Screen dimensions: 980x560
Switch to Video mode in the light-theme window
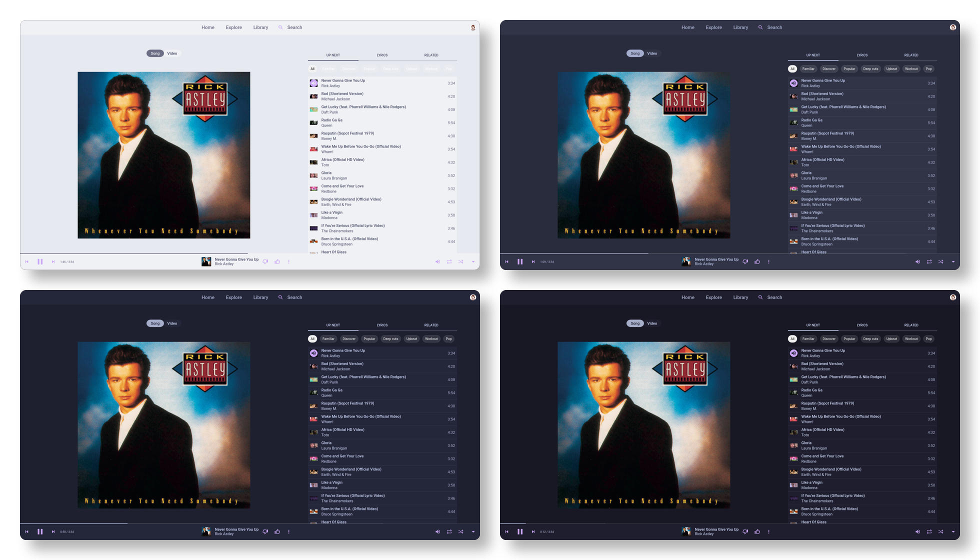[x=172, y=53]
